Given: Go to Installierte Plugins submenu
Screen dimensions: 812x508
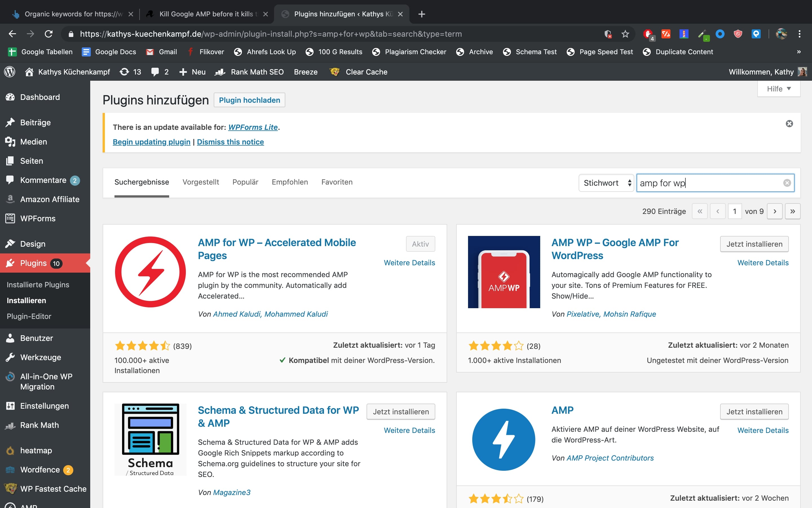Looking at the screenshot, I should coord(38,284).
